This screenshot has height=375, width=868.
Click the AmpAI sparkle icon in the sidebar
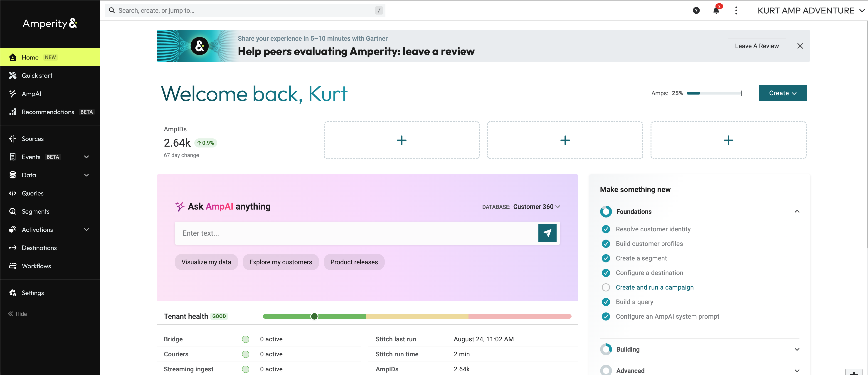pos(13,94)
